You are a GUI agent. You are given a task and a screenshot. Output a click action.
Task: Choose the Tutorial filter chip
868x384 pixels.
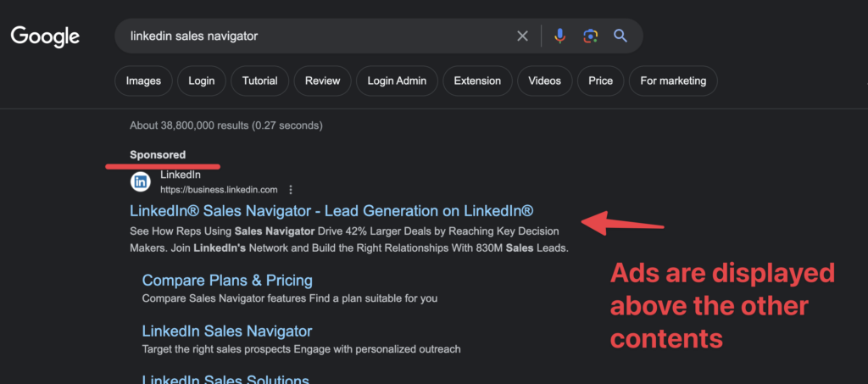259,81
